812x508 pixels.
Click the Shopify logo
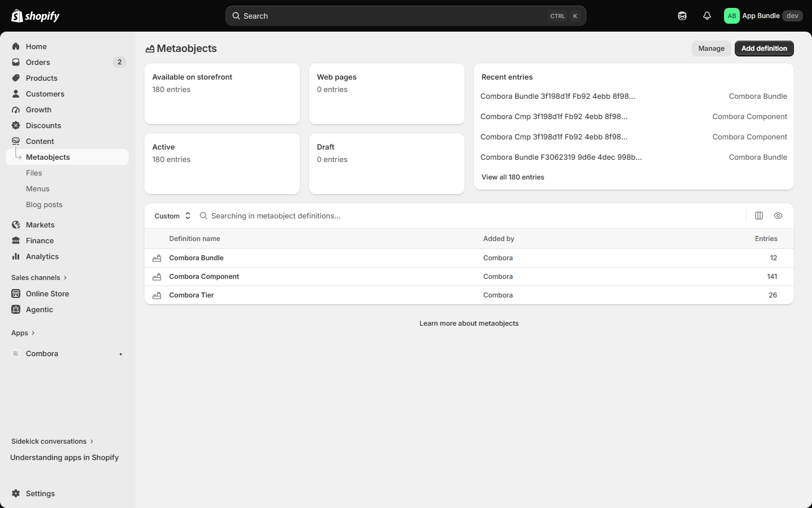36,16
